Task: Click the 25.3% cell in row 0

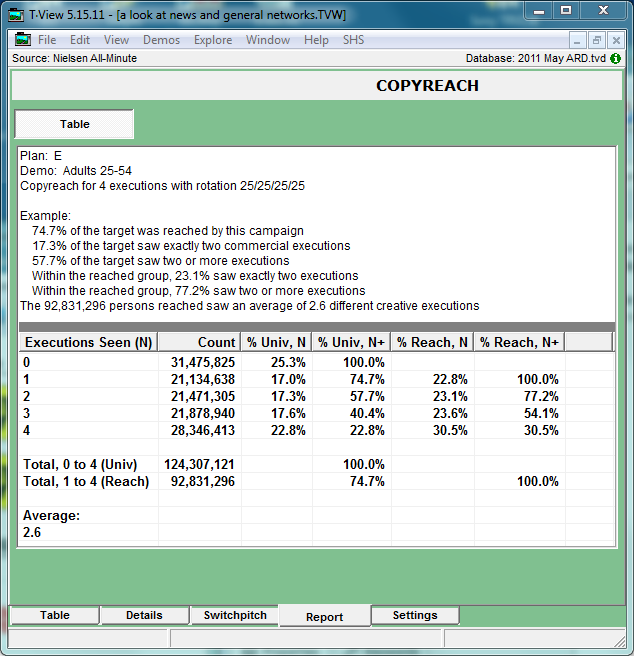Action: pyautogui.click(x=277, y=362)
